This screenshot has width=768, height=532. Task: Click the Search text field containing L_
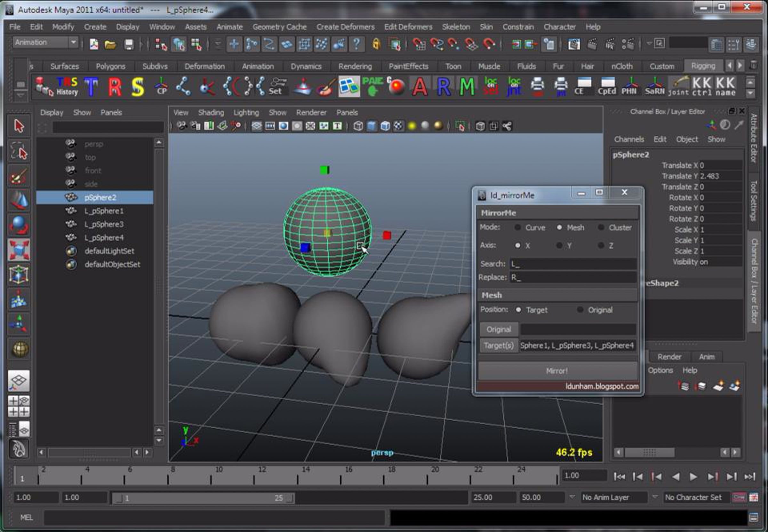(573, 264)
